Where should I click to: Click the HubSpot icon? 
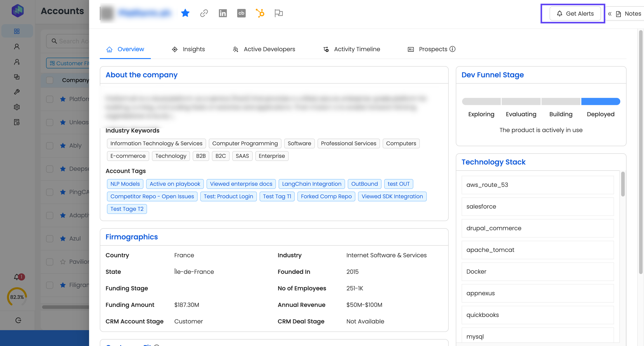(x=260, y=13)
